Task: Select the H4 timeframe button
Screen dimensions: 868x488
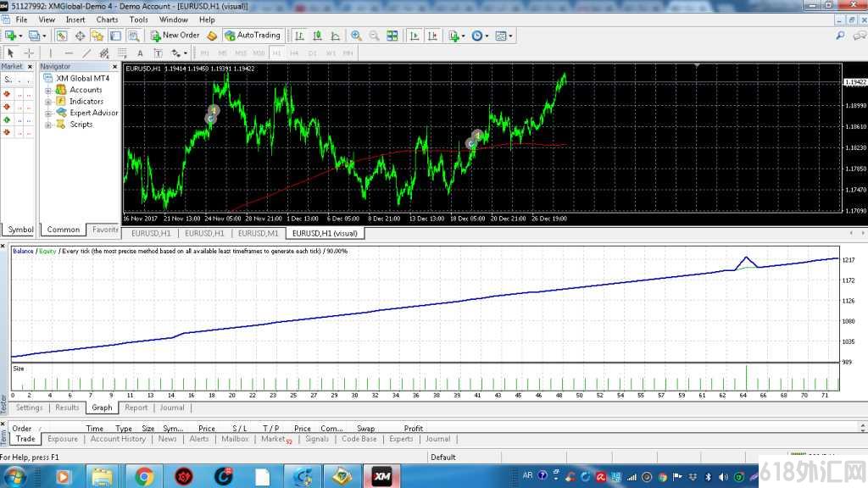Action: pyautogui.click(x=294, y=53)
